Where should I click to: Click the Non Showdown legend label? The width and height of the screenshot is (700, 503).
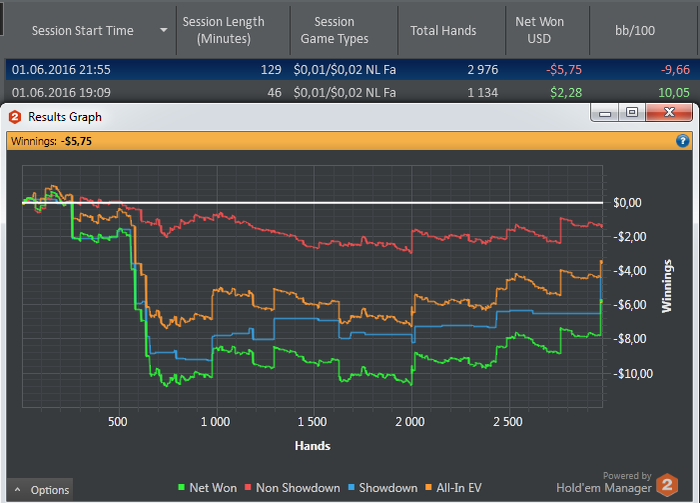[298, 488]
